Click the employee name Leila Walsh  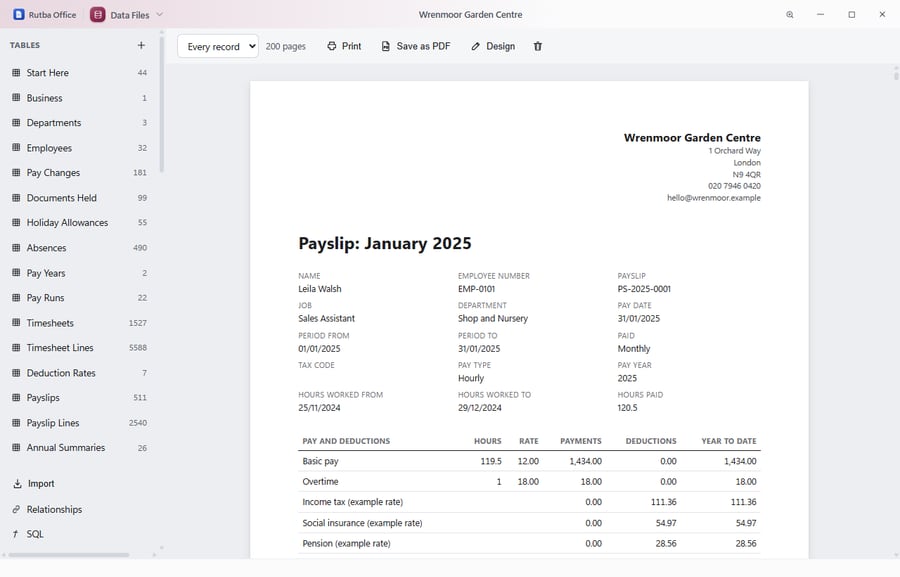(x=320, y=289)
